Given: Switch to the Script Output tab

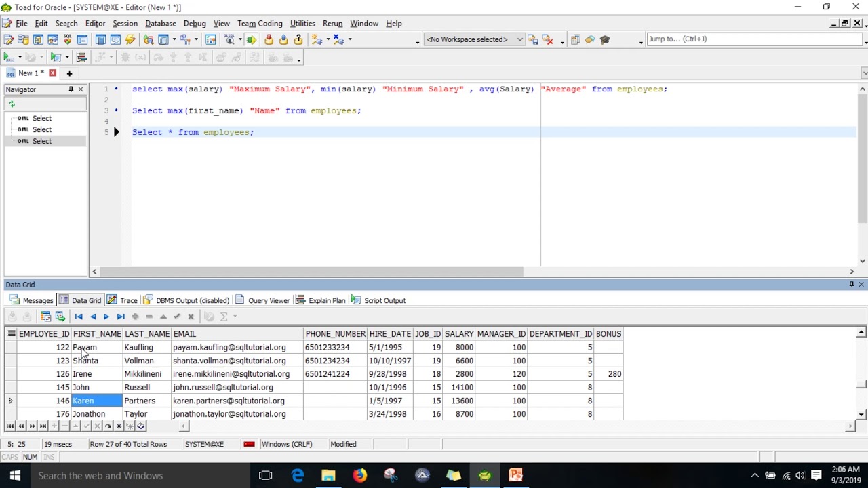Looking at the screenshot, I should coord(378,300).
